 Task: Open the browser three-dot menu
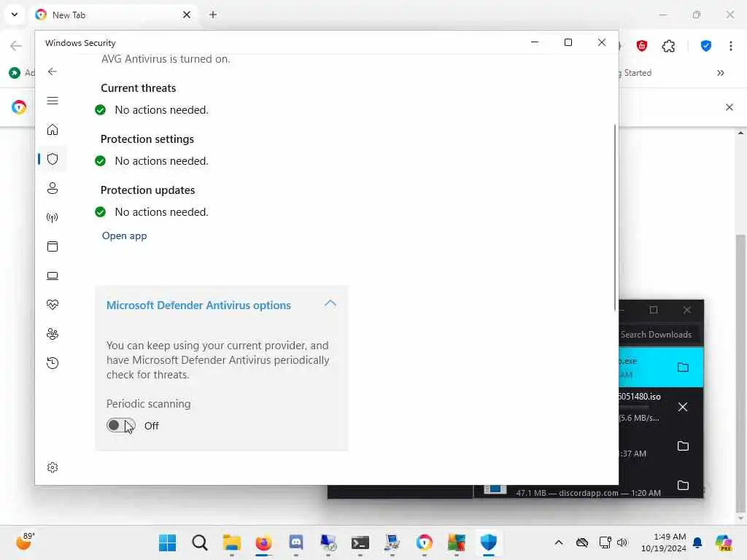point(731,46)
